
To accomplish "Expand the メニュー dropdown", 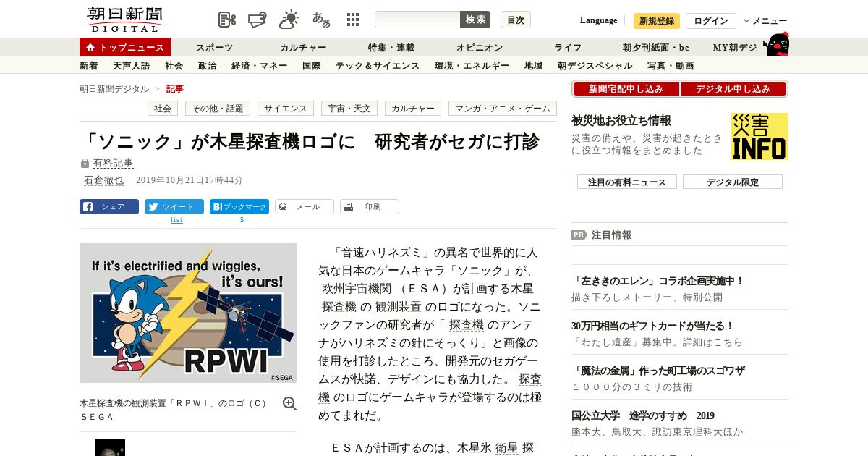I will [765, 21].
